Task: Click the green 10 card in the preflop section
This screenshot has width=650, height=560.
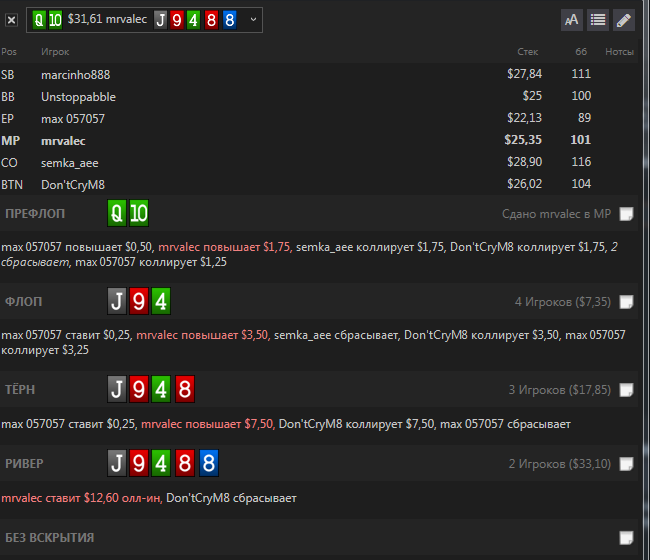Action: [x=139, y=213]
